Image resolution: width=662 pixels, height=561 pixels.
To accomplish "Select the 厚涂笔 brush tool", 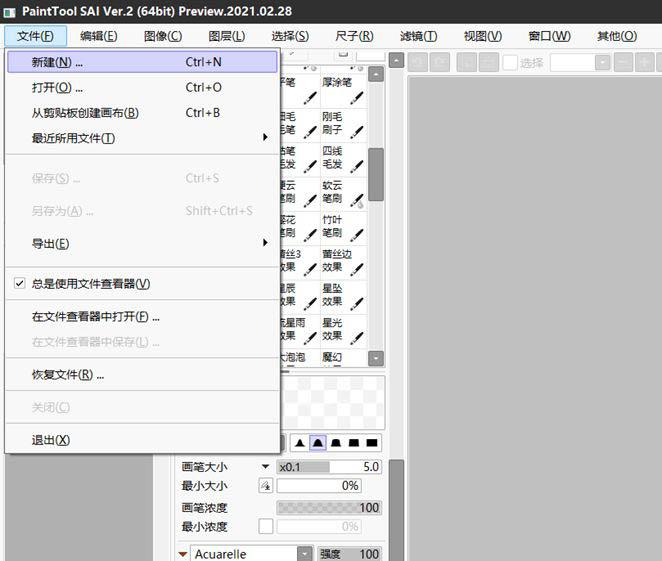I will (343, 90).
